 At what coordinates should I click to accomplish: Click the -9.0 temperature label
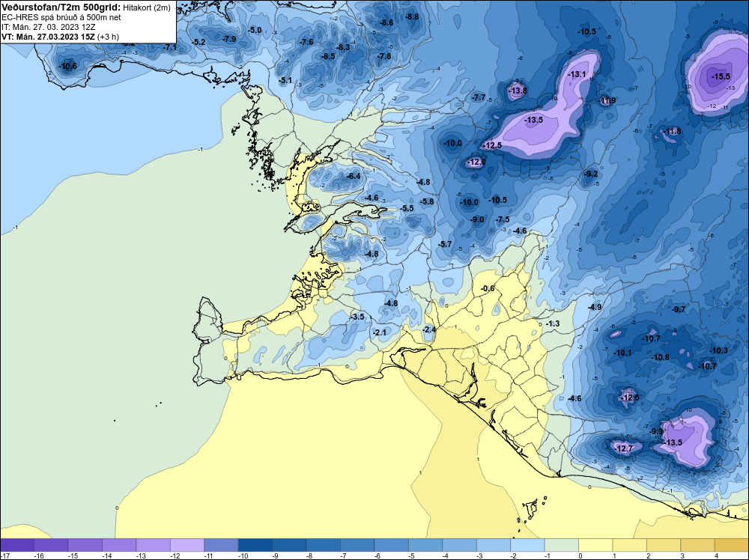click(477, 219)
